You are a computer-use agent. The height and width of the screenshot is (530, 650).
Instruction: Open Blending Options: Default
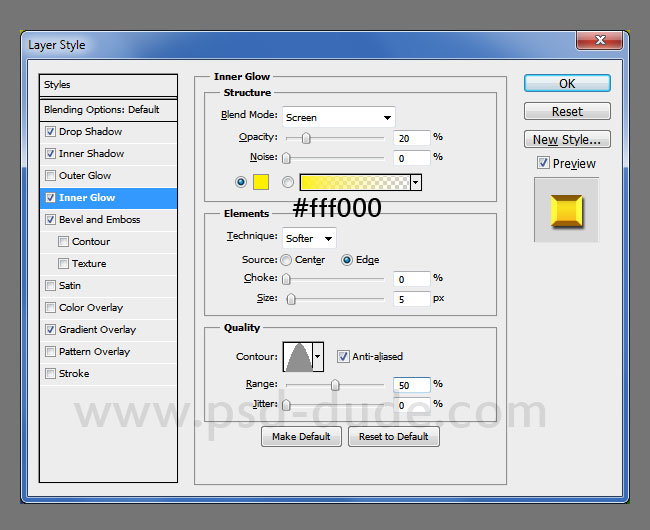(x=108, y=110)
